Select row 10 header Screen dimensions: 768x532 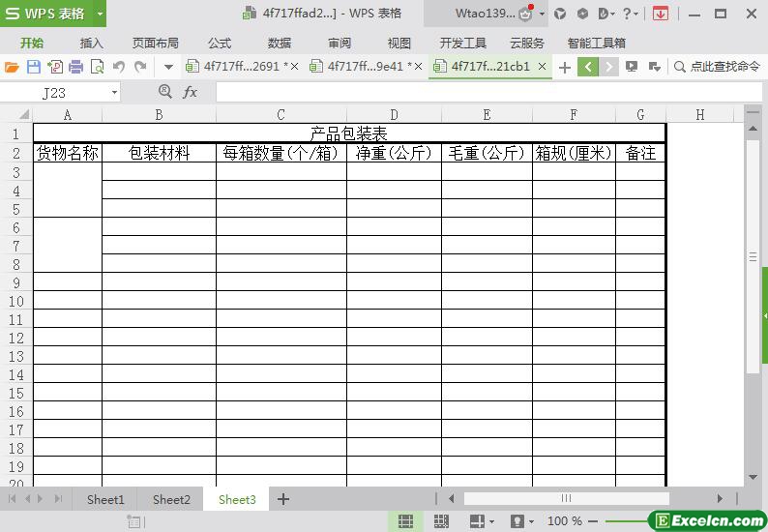[x=16, y=301]
